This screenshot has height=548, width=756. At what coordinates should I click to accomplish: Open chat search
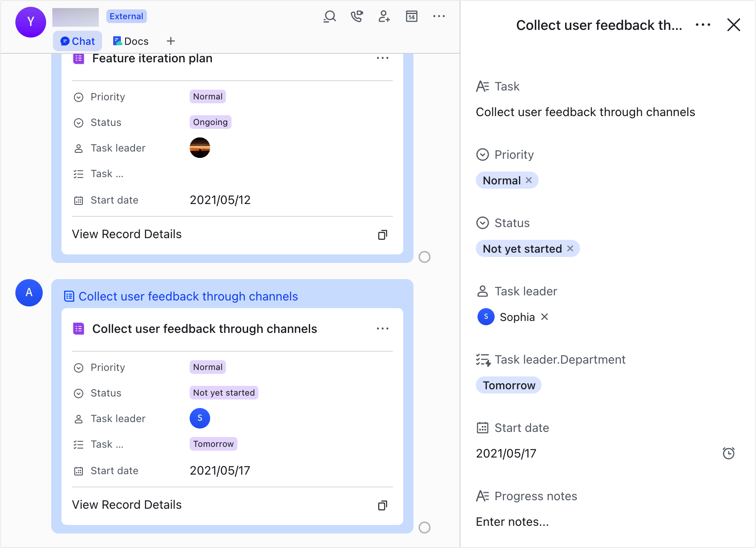tap(330, 17)
